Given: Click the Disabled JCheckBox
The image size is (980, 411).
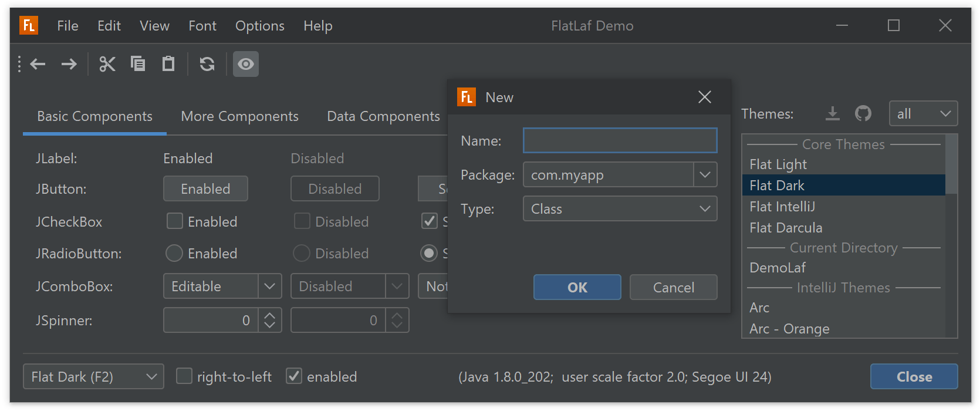Looking at the screenshot, I should 302,221.
